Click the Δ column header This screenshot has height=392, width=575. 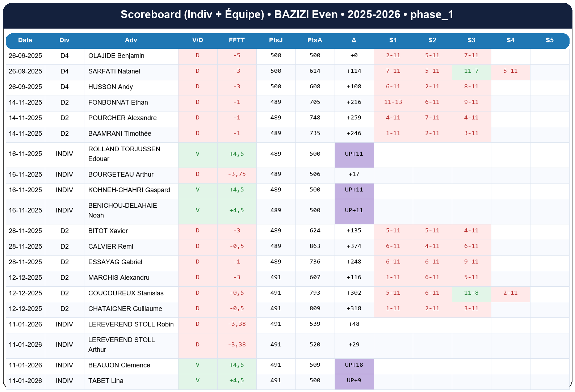click(x=354, y=40)
